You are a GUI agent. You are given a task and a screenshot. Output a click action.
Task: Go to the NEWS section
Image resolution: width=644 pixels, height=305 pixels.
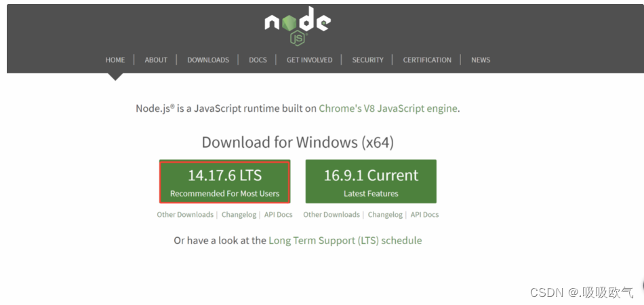(481, 60)
